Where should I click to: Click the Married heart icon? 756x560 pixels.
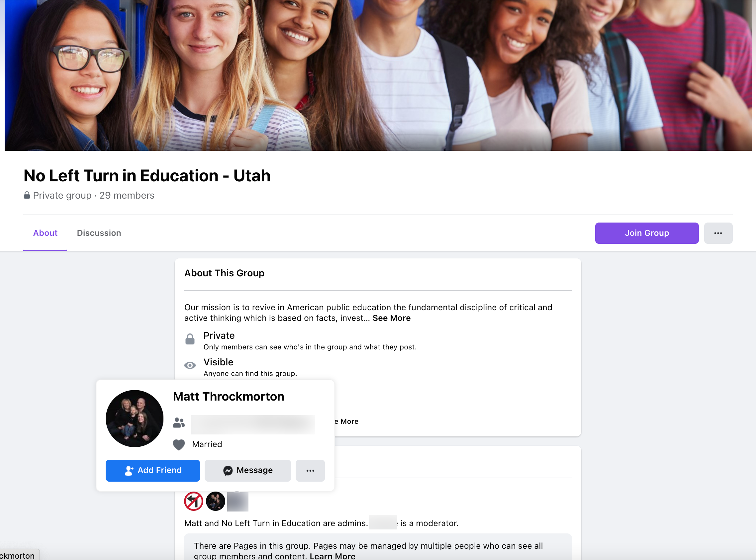(x=179, y=444)
